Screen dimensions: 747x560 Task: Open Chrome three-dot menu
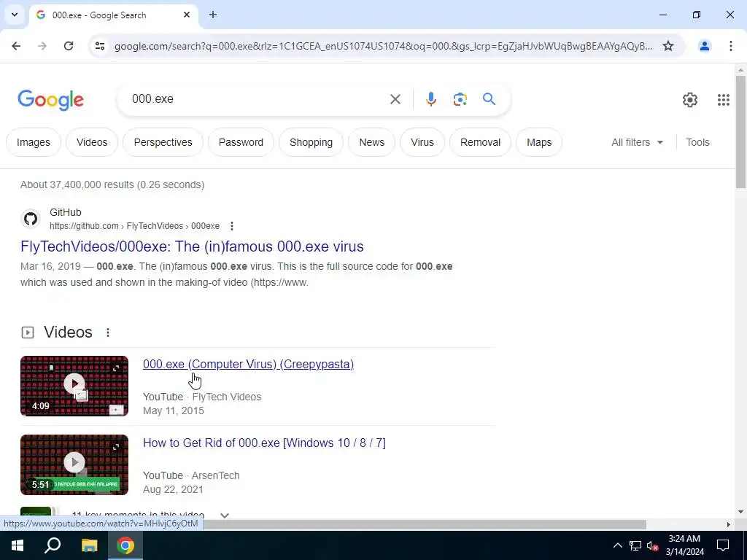coord(730,46)
